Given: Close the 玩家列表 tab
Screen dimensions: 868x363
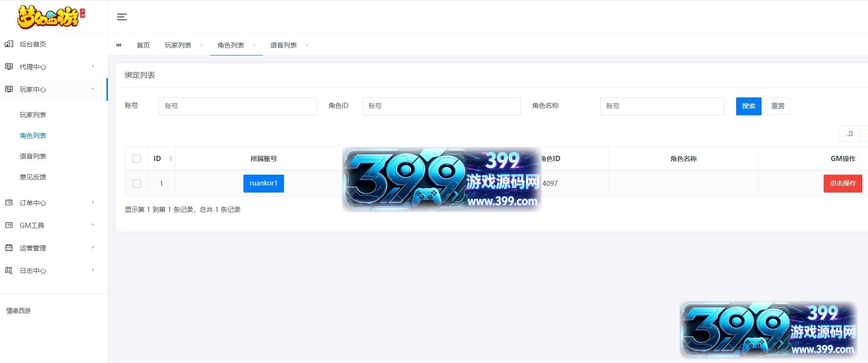Looking at the screenshot, I should [202, 45].
